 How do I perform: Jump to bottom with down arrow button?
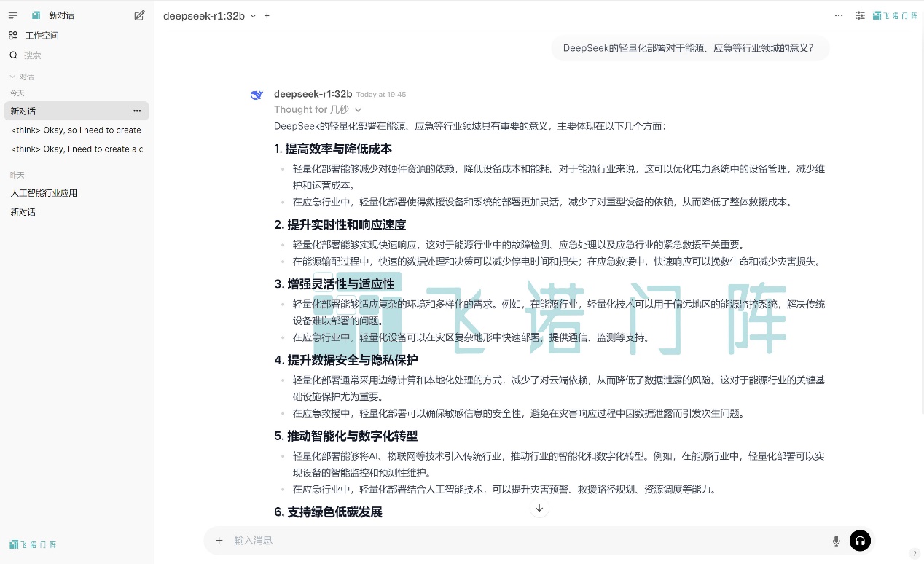(539, 508)
